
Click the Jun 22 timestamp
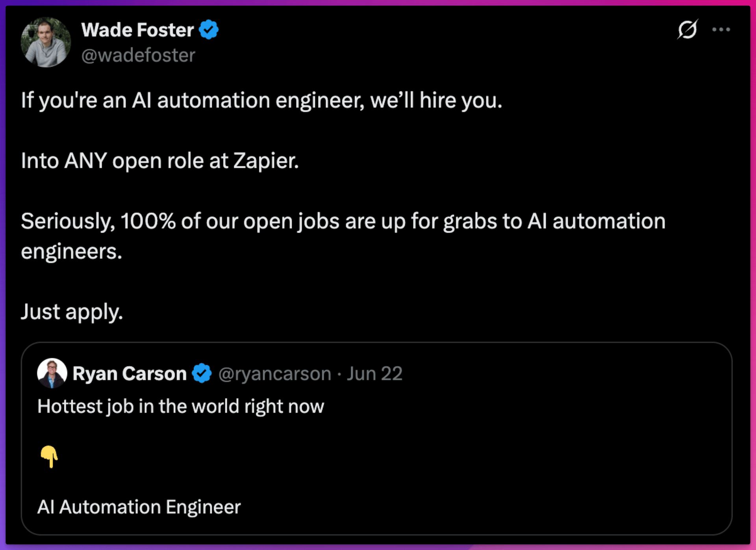374,373
